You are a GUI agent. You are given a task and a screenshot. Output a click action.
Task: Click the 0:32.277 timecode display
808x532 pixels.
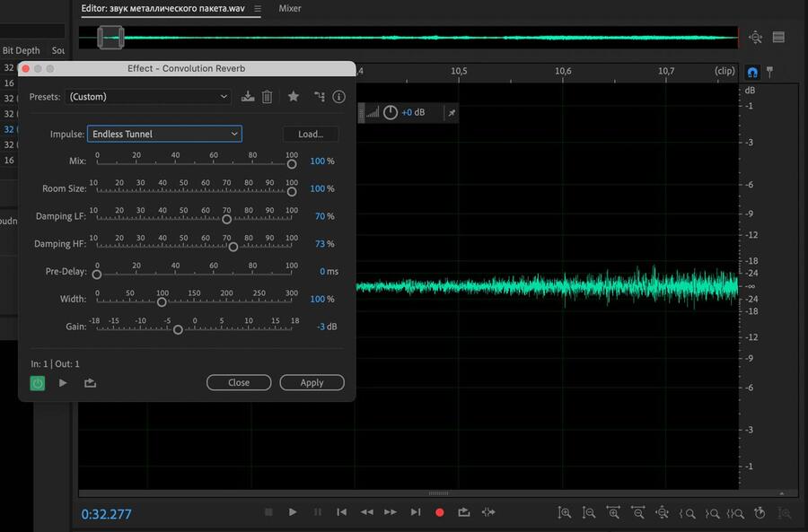coord(107,514)
